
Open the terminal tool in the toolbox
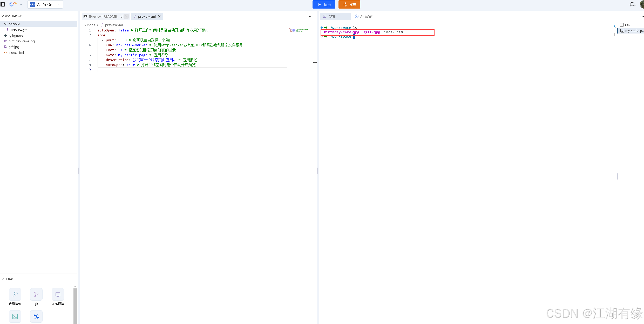[x=15, y=316]
